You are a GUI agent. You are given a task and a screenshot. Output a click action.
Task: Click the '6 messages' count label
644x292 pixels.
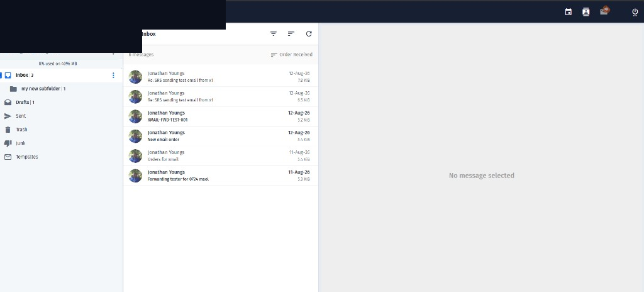(141, 55)
